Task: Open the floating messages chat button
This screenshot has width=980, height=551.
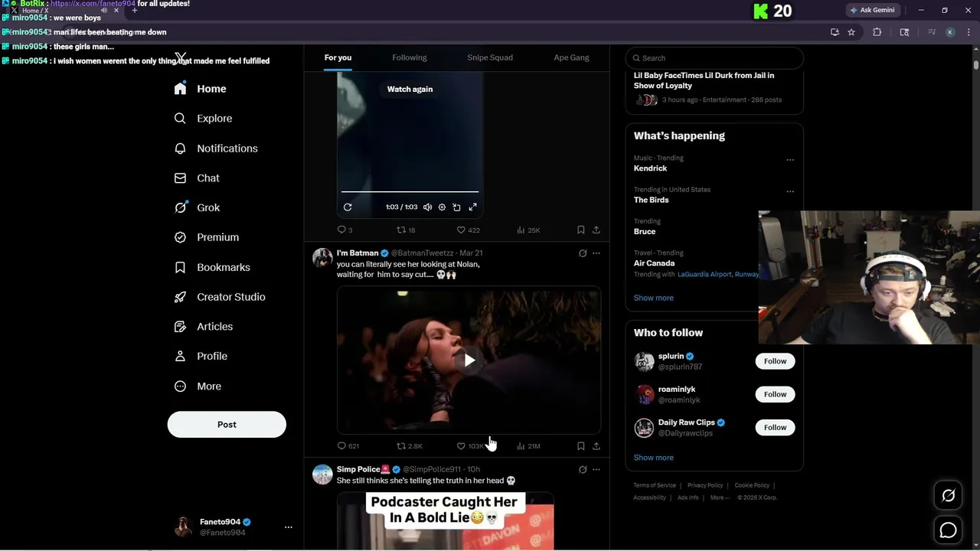Action: [x=948, y=530]
